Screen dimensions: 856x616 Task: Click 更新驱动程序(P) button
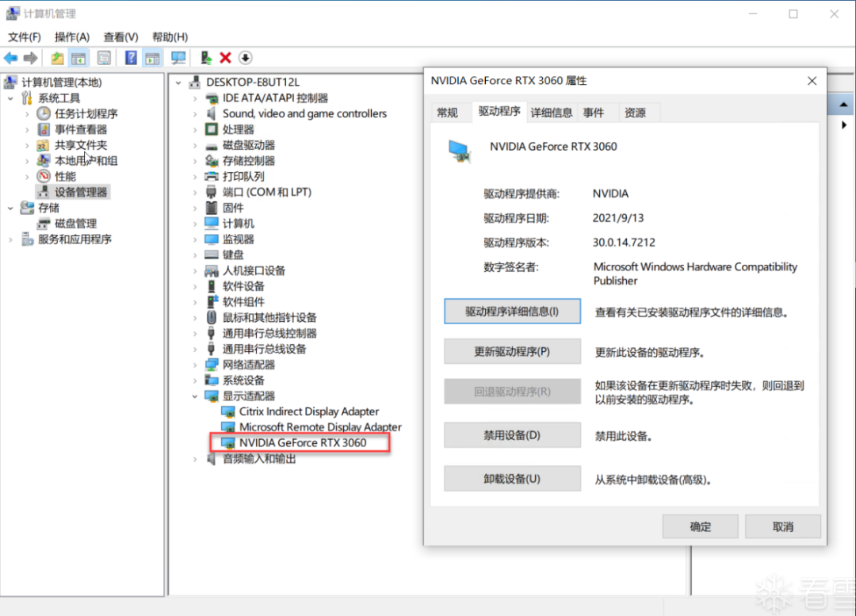tap(512, 352)
